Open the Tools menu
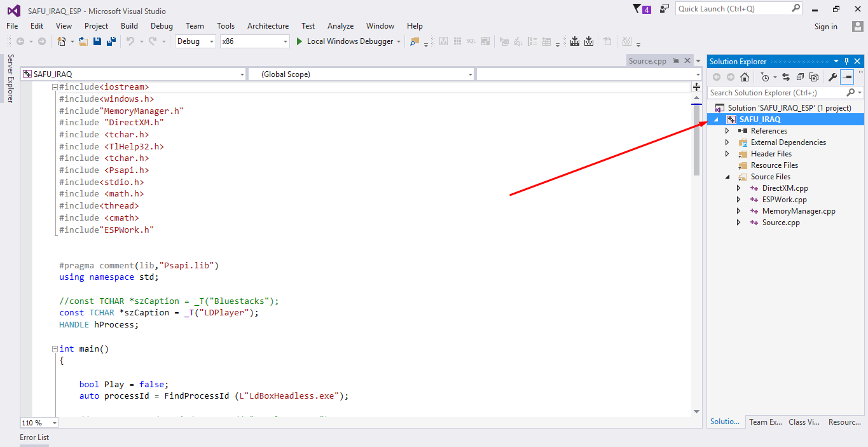The height and width of the screenshot is (447, 868). click(226, 26)
